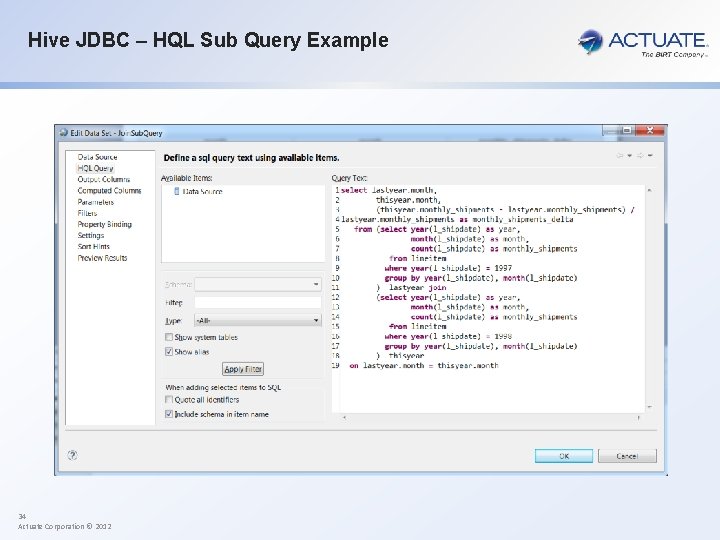Open the back history dropdown arrow

tap(630, 156)
